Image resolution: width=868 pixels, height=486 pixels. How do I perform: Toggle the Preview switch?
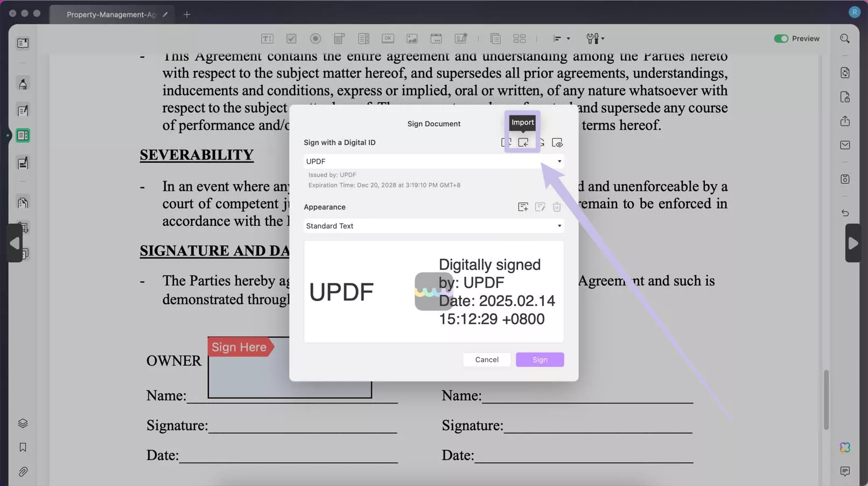point(781,38)
